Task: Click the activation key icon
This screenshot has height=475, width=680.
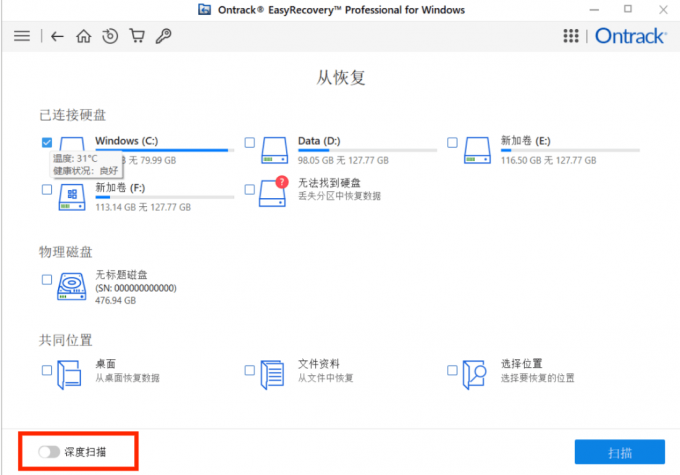Action: (x=163, y=36)
